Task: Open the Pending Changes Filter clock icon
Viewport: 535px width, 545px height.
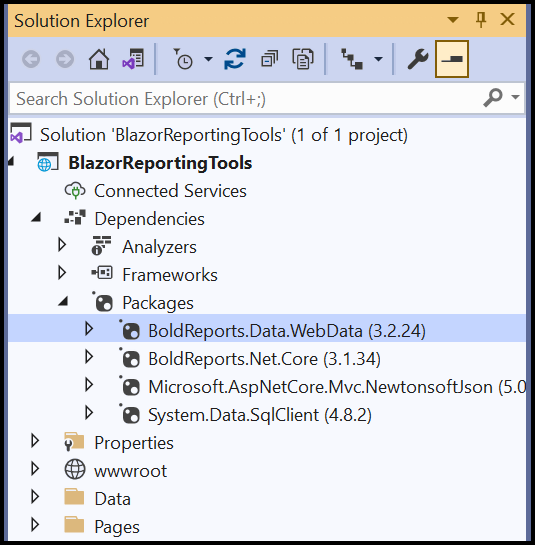Action: [183, 59]
